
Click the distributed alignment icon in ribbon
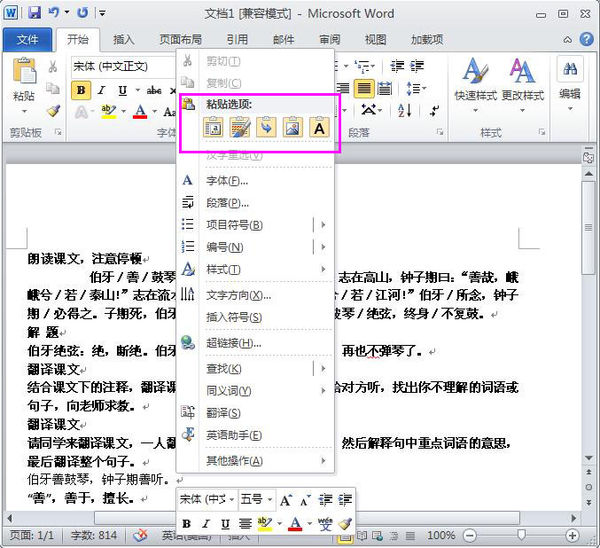(x=385, y=89)
